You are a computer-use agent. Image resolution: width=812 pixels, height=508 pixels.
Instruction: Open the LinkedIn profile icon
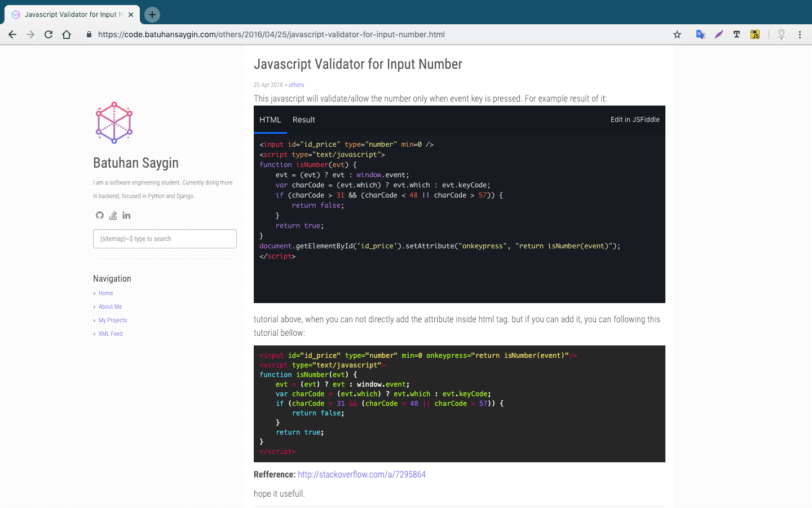tap(126, 215)
